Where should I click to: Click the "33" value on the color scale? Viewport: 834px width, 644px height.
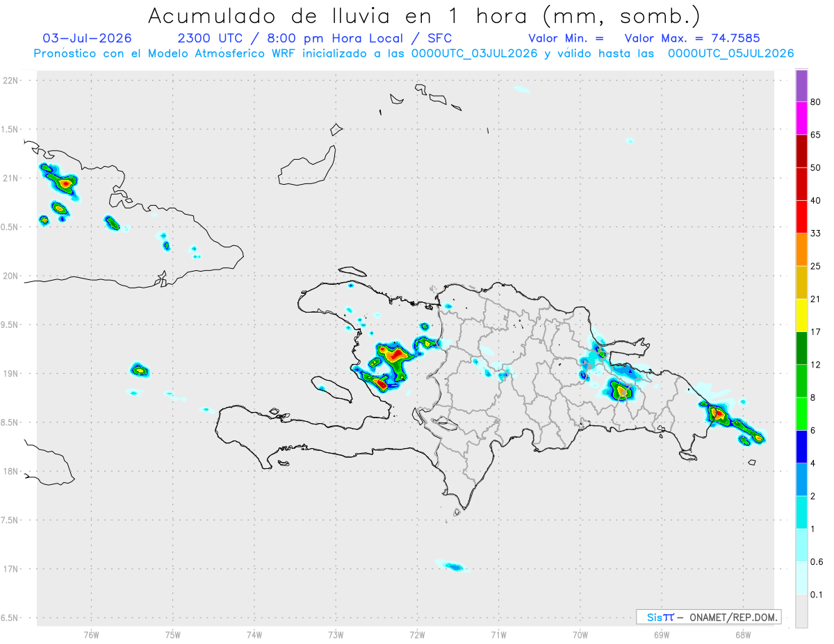817,233
